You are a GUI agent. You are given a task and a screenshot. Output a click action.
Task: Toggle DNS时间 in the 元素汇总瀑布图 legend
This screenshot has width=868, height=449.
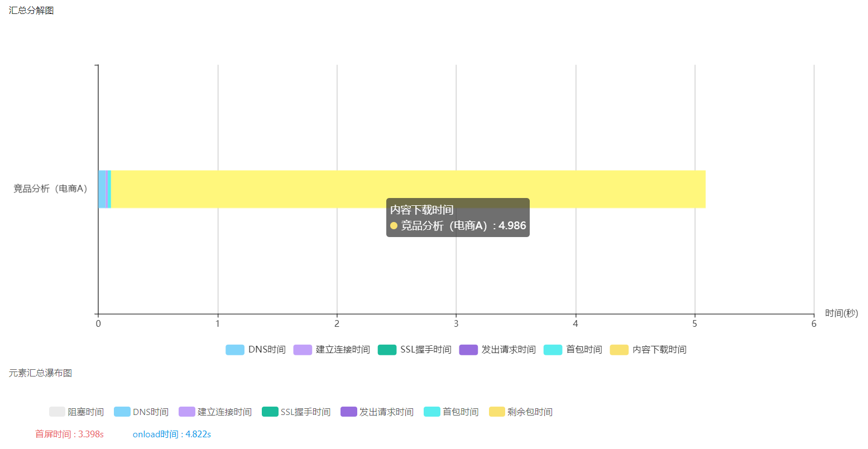pyautogui.click(x=141, y=412)
